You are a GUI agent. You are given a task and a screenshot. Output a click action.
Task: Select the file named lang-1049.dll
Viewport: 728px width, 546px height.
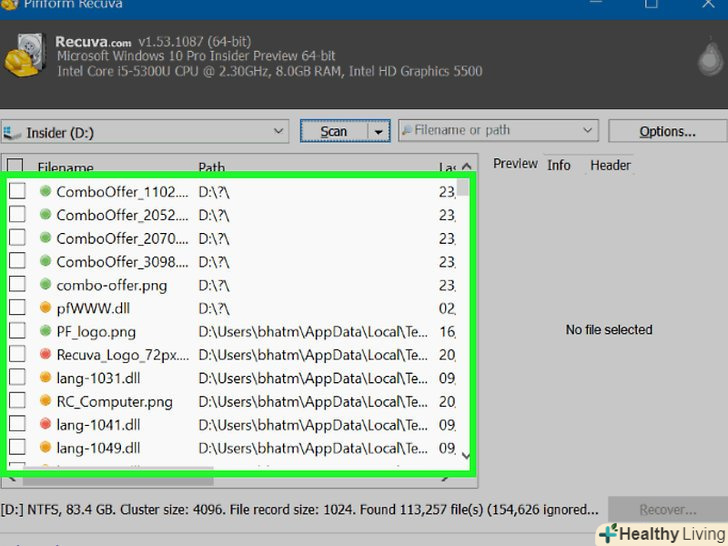(x=98, y=448)
